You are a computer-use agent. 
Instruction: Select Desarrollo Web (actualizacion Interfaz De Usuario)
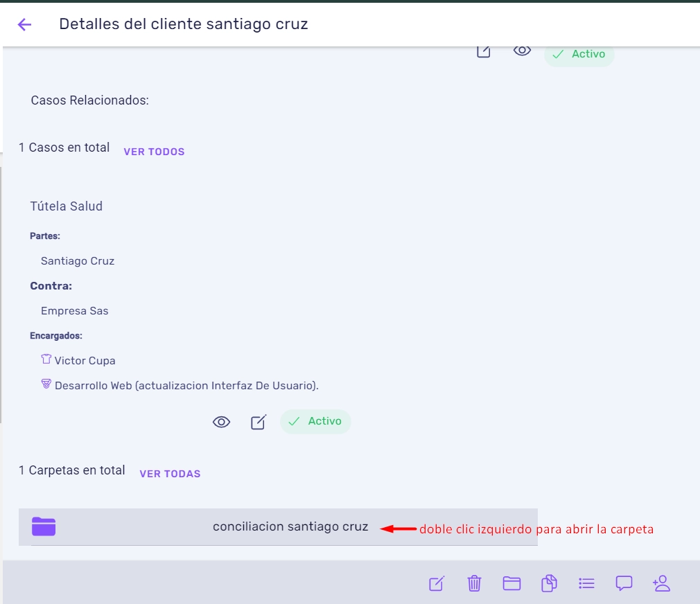[x=186, y=385]
